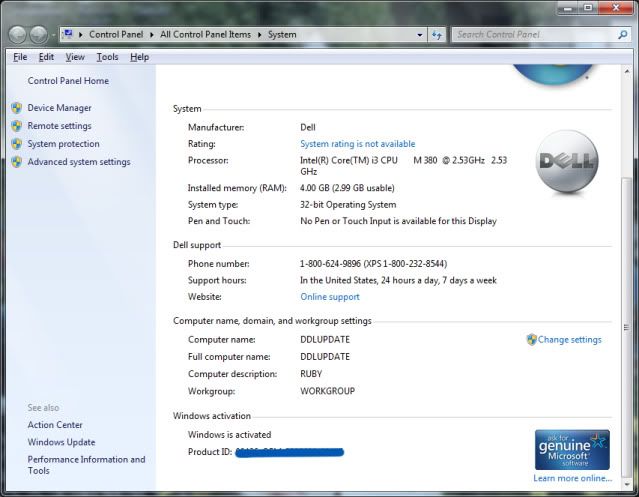Click the support hours 24 hours a day text

click(398, 280)
